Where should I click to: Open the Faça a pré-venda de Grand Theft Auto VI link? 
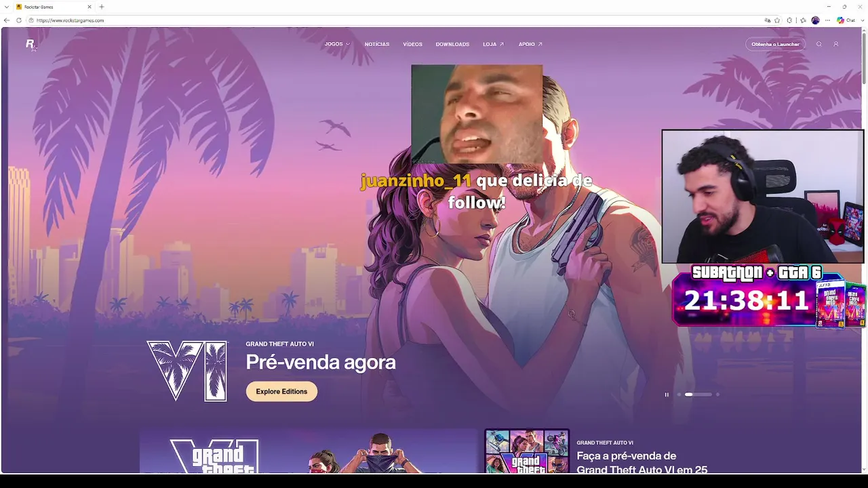coord(642,462)
